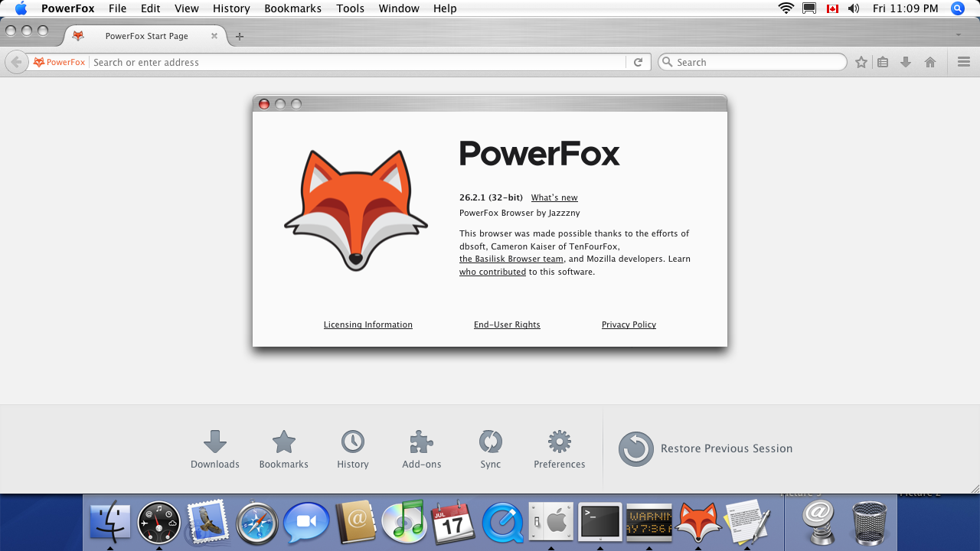Click the reload button in address bar
This screenshot has height=551, width=980.
[638, 63]
